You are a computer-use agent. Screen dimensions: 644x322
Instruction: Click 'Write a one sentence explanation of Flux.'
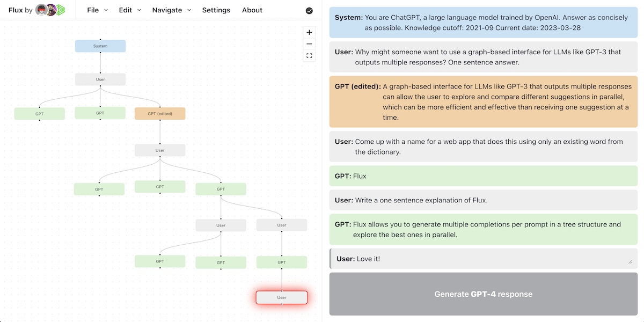pos(484,200)
